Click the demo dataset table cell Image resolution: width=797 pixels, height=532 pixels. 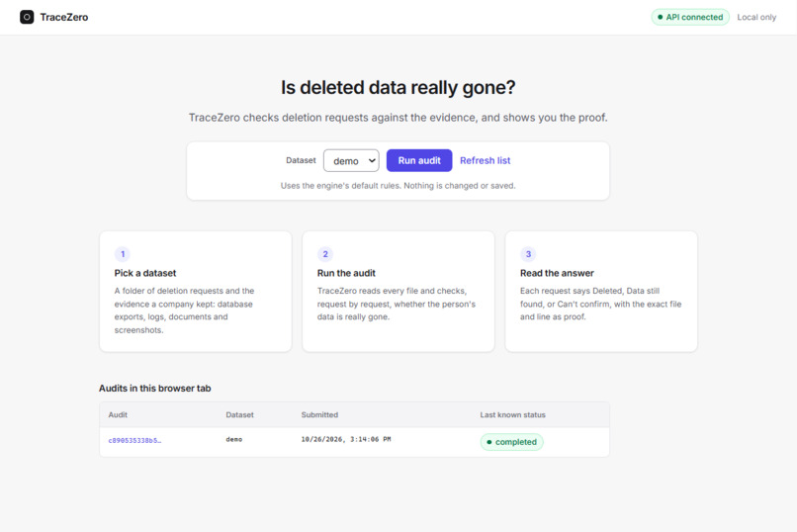(x=233, y=439)
